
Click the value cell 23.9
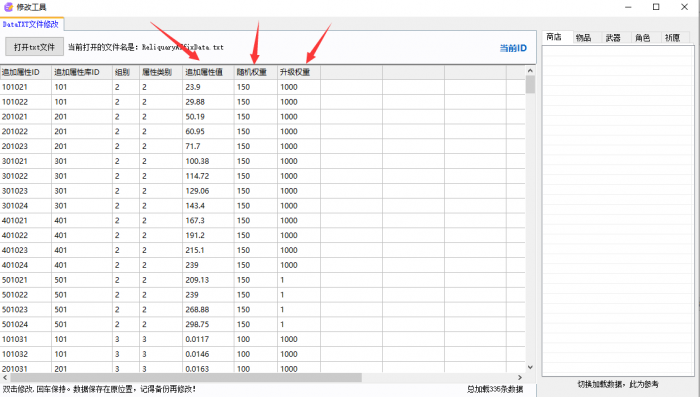coord(208,87)
